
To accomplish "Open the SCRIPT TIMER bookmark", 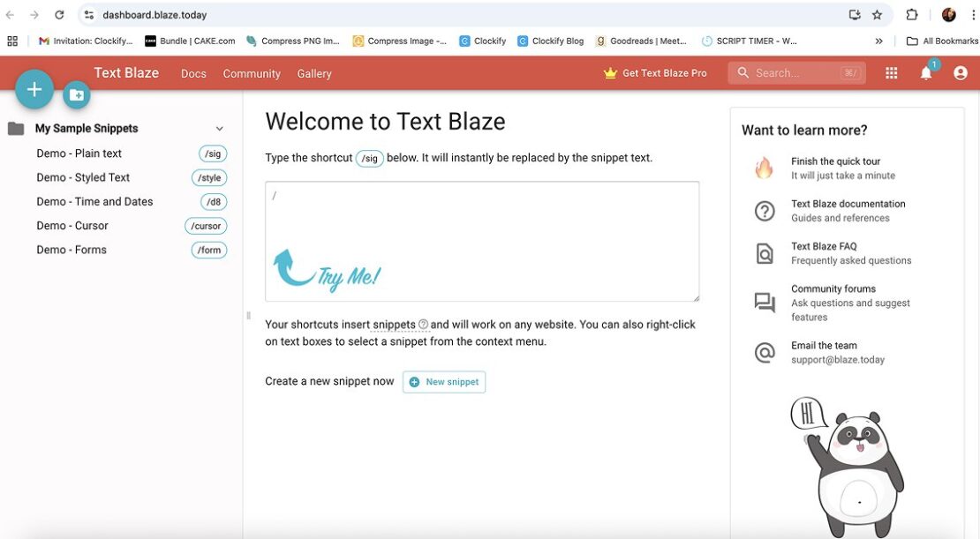I will (x=750, y=41).
